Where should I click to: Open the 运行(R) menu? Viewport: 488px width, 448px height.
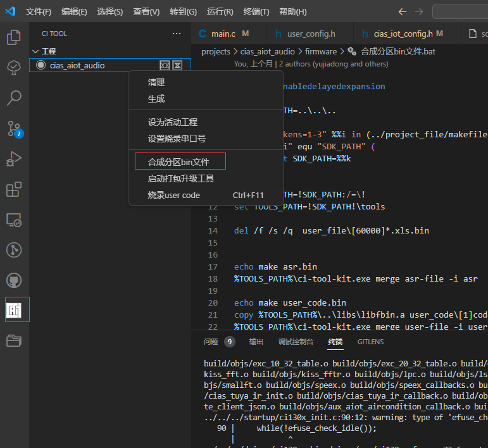point(220,12)
